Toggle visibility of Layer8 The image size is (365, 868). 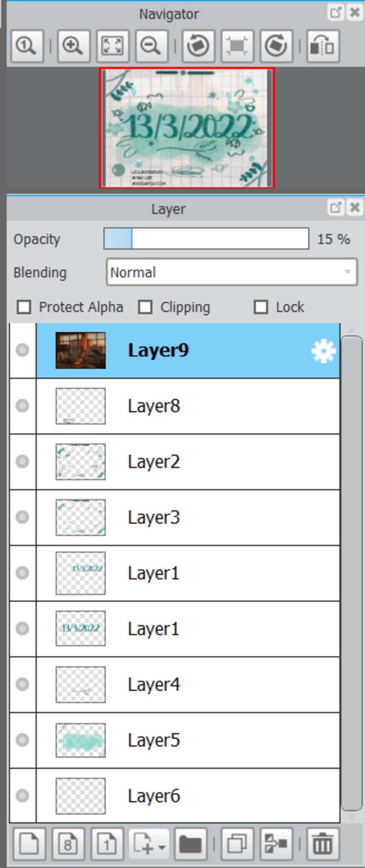pos(22,406)
